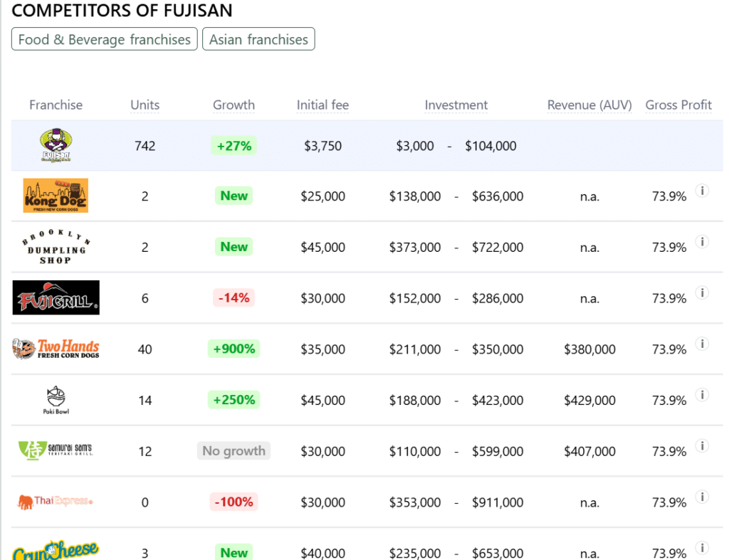Image resolution: width=729 pixels, height=560 pixels.
Task: Open Brooklyn Dumpling Shop logo
Action: pos(56,247)
